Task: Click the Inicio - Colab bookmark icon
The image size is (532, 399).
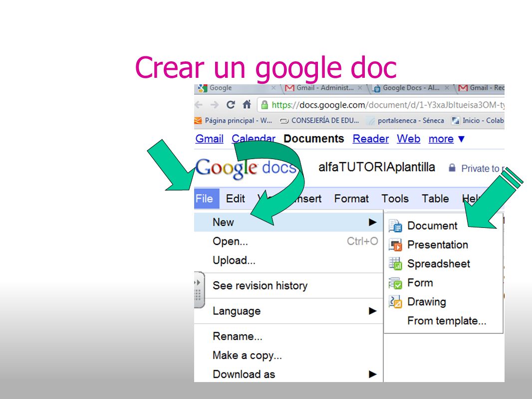Action: pyautogui.click(x=455, y=121)
